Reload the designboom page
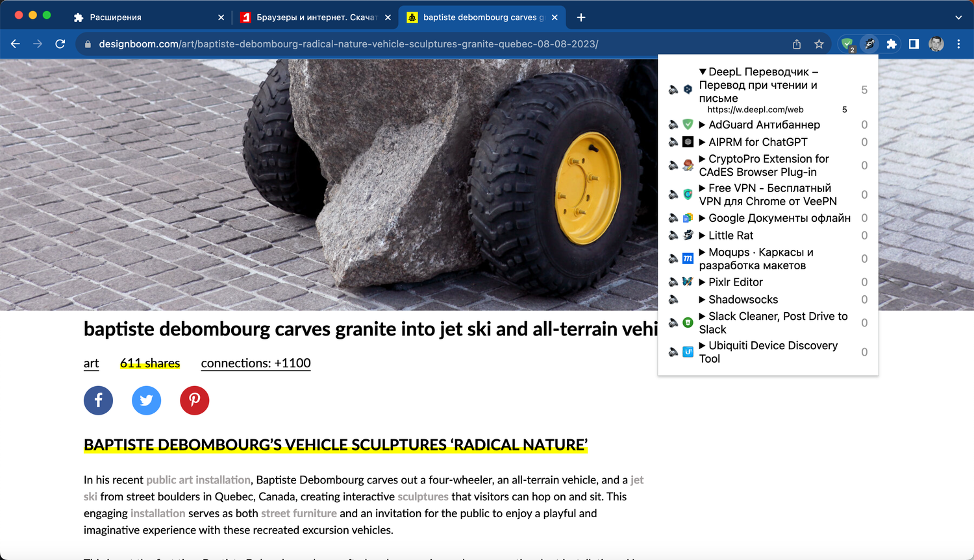Image resolution: width=974 pixels, height=560 pixels. point(60,44)
